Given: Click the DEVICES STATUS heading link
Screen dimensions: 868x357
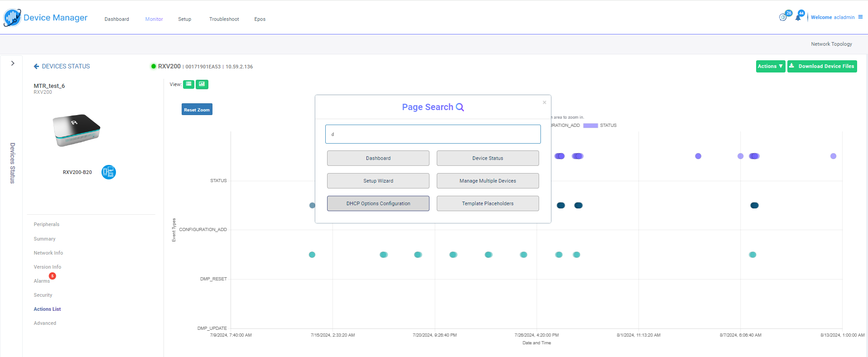Looking at the screenshot, I should (x=66, y=66).
